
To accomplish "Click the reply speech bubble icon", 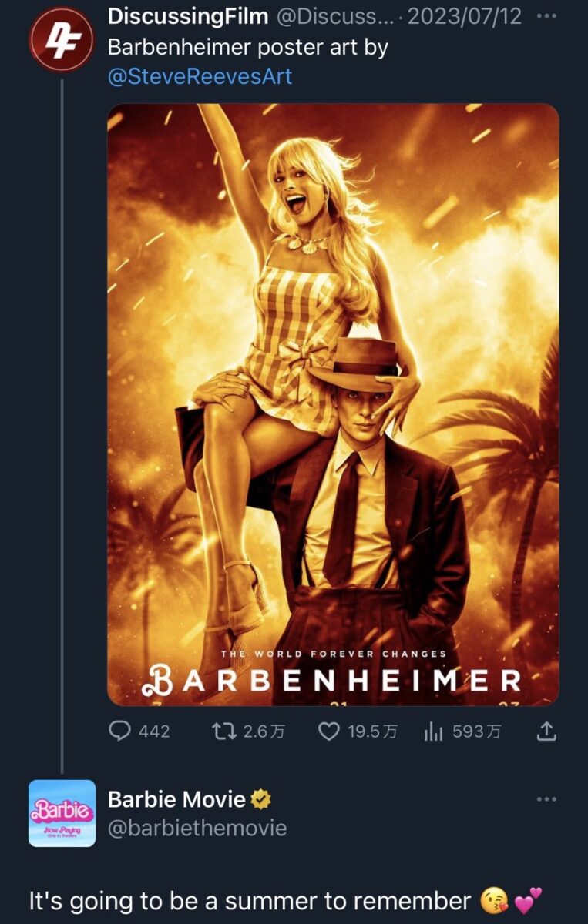I will click(x=119, y=730).
